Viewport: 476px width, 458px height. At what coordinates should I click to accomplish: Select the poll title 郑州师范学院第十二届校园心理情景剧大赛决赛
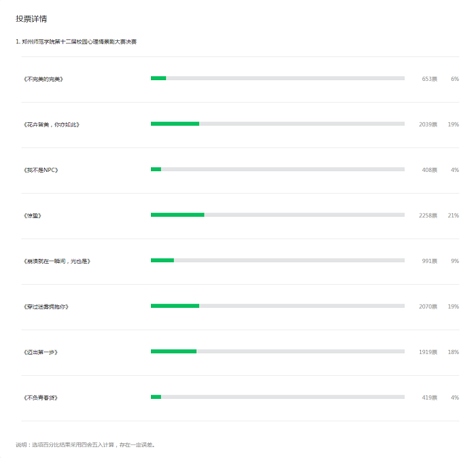point(79,42)
